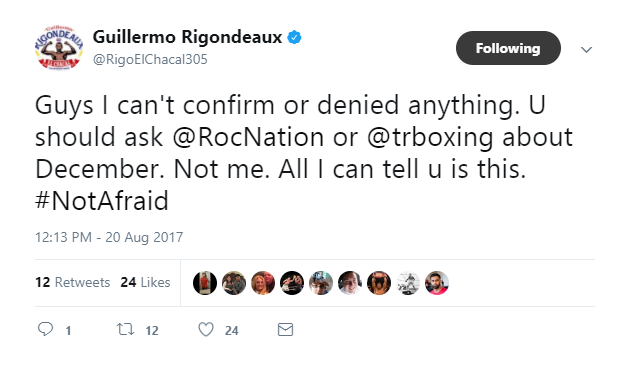Expand tweet options chevron menu
Image resolution: width=633 pixels, height=367 pixels.
(x=586, y=50)
